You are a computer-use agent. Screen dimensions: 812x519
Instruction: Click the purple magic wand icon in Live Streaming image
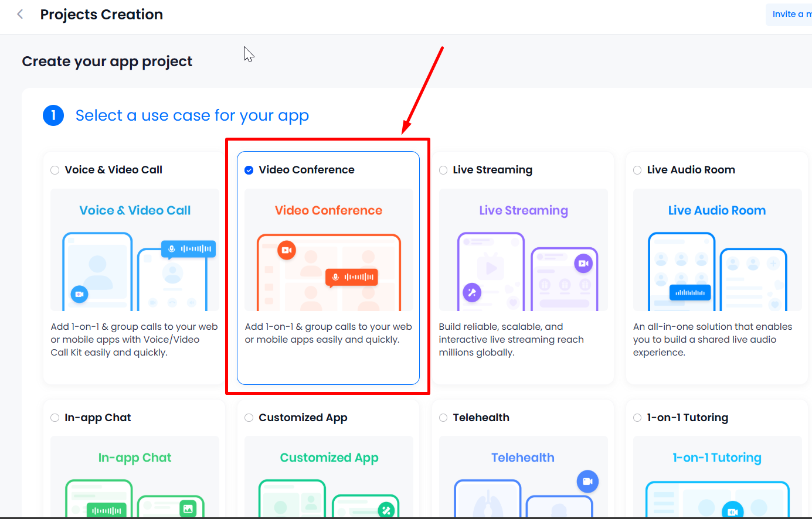tap(472, 292)
